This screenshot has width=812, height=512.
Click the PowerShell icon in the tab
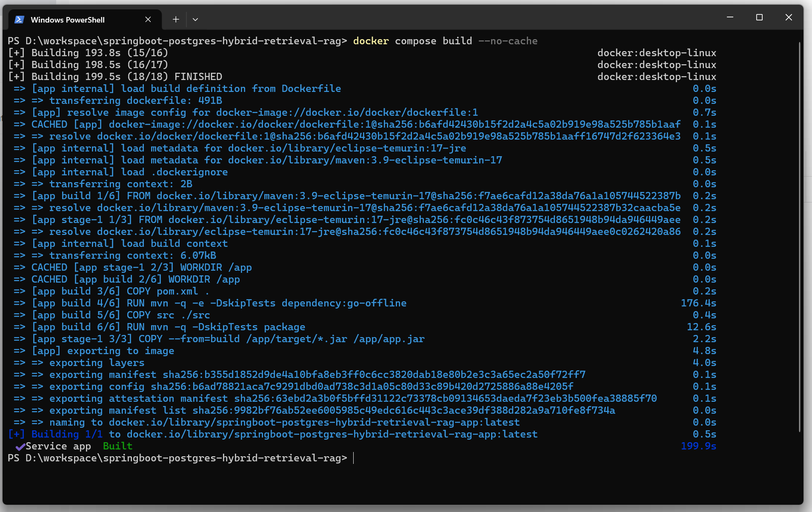(19, 19)
